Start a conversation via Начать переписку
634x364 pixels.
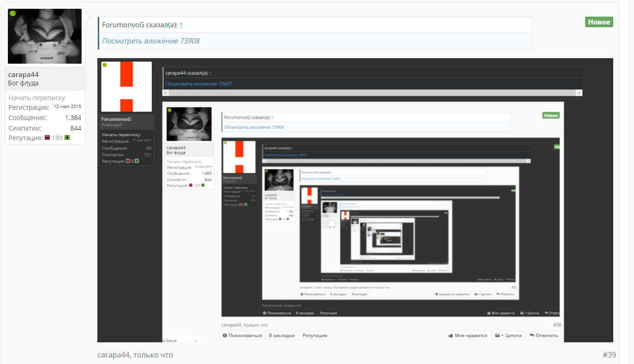coord(37,98)
